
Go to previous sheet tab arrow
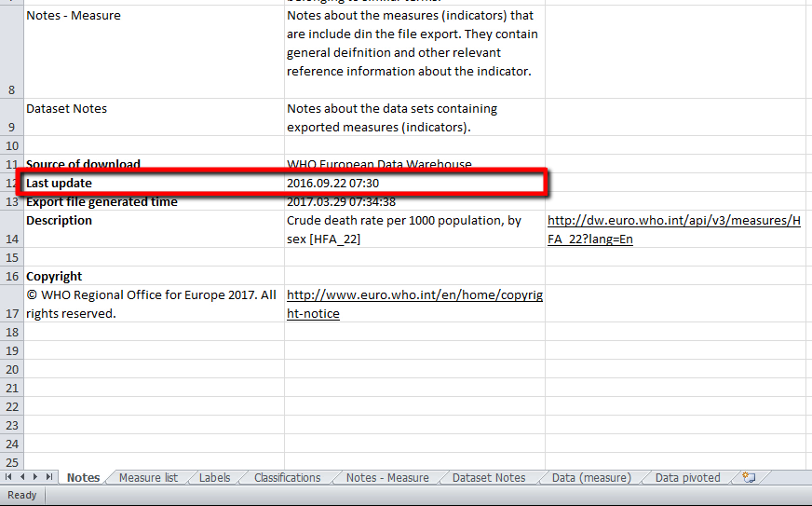click(22, 477)
